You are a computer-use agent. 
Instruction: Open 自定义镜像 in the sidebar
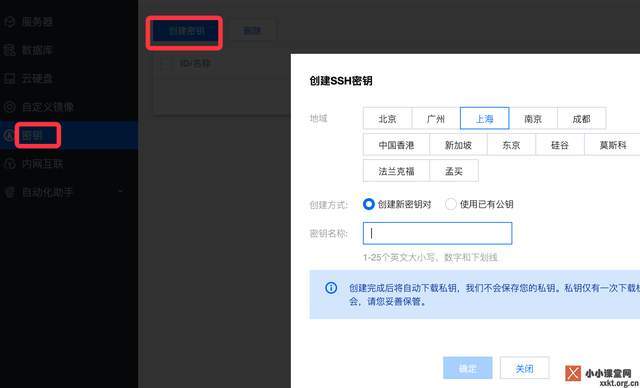coord(47,107)
